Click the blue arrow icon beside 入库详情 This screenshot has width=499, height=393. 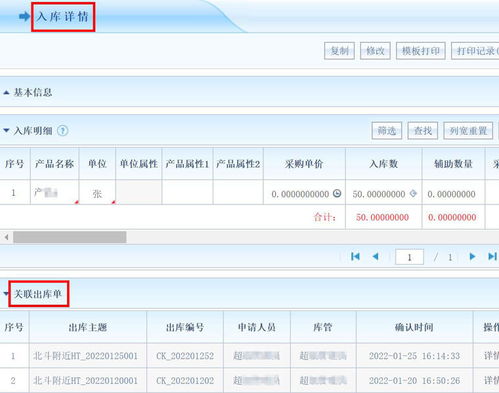(x=24, y=16)
